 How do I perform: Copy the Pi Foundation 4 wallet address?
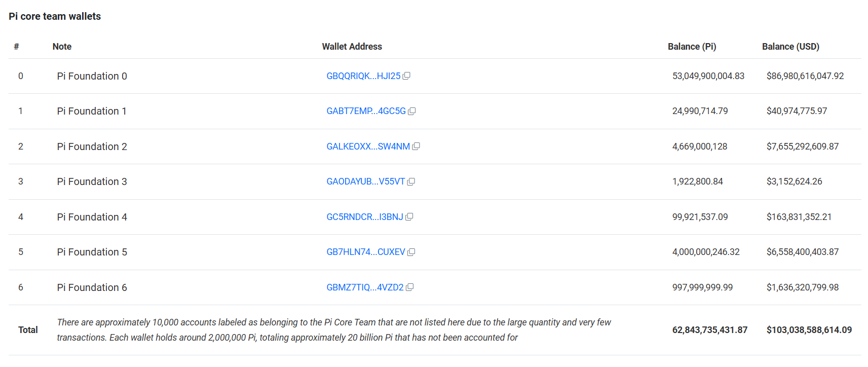pyautogui.click(x=409, y=217)
